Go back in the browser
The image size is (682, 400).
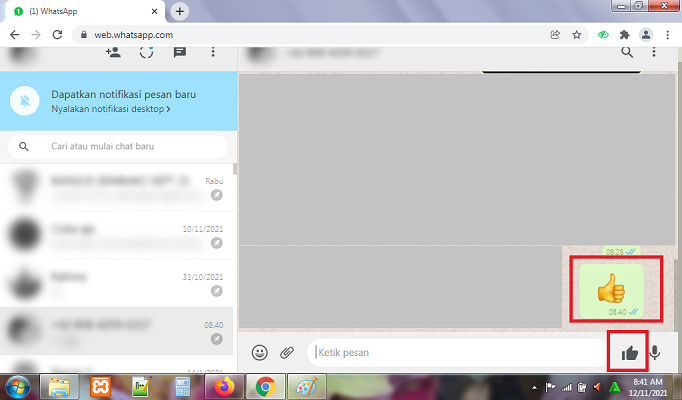(14, 35)
